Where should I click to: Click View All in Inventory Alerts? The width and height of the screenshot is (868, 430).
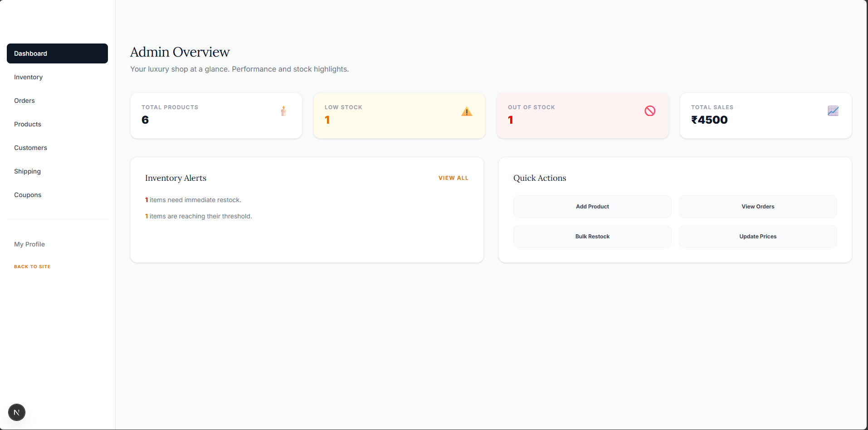click(453, 178)
